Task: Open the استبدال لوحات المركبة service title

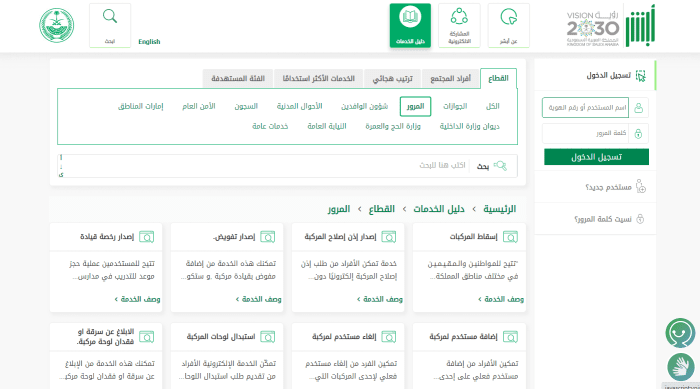Action: (x=221, y=337)
